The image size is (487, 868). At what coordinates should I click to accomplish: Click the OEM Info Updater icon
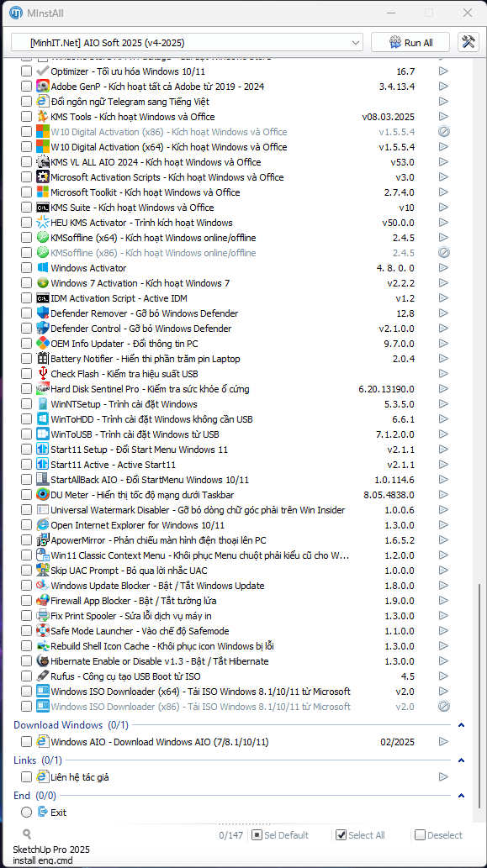[43, 343]
